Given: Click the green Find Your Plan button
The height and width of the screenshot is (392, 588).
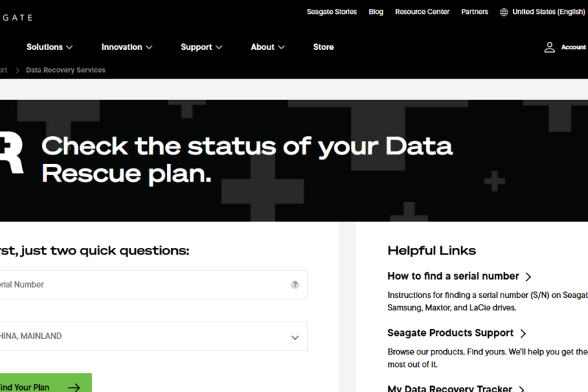Looking at the screenshot, I should pyautogui.click(x=46, y=382).
